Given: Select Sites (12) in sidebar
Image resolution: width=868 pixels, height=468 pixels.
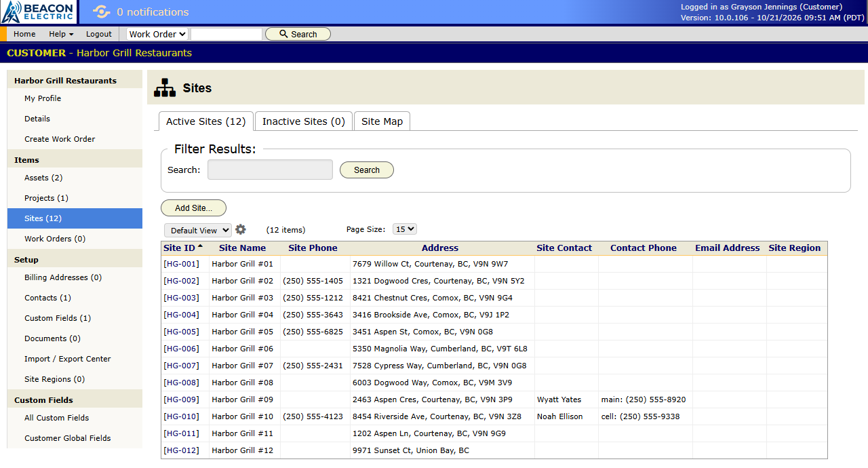Looking at the screenshot, I should [75, 218].
